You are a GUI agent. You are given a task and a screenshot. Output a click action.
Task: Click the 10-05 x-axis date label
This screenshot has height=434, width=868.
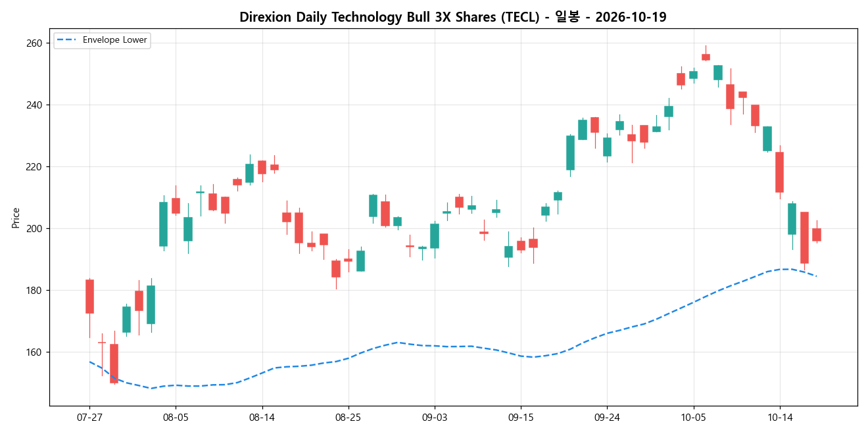[x=693, y=417]
